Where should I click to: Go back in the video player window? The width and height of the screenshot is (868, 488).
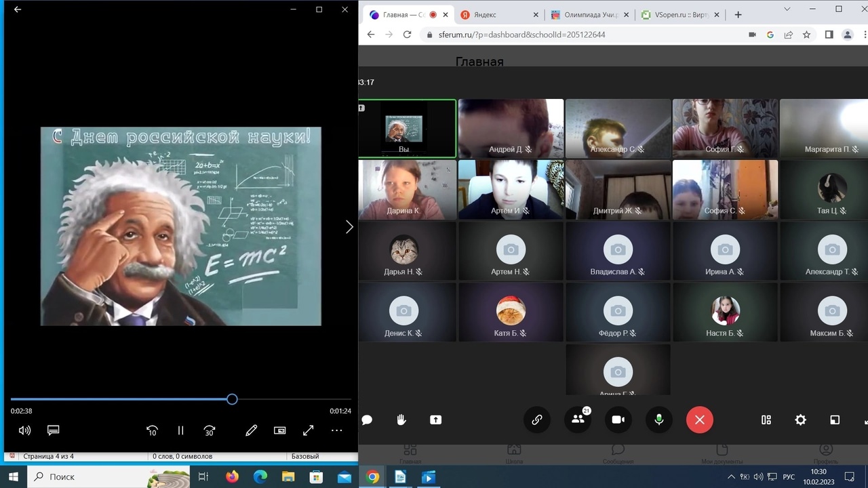click(18, 9)
